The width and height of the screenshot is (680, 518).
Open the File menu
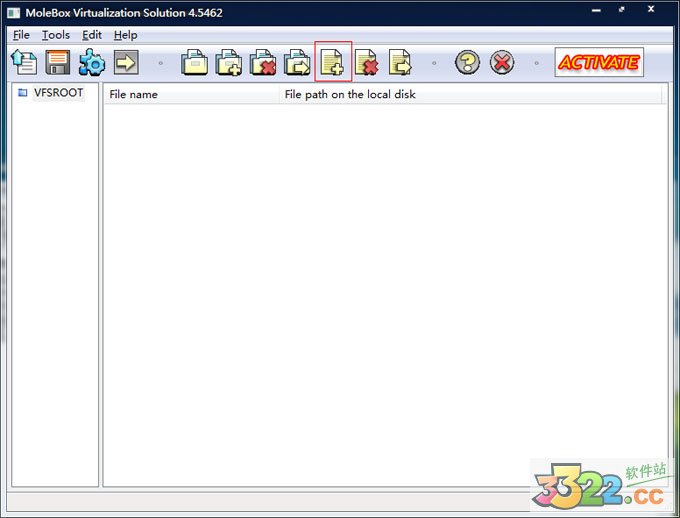(21, 35)
